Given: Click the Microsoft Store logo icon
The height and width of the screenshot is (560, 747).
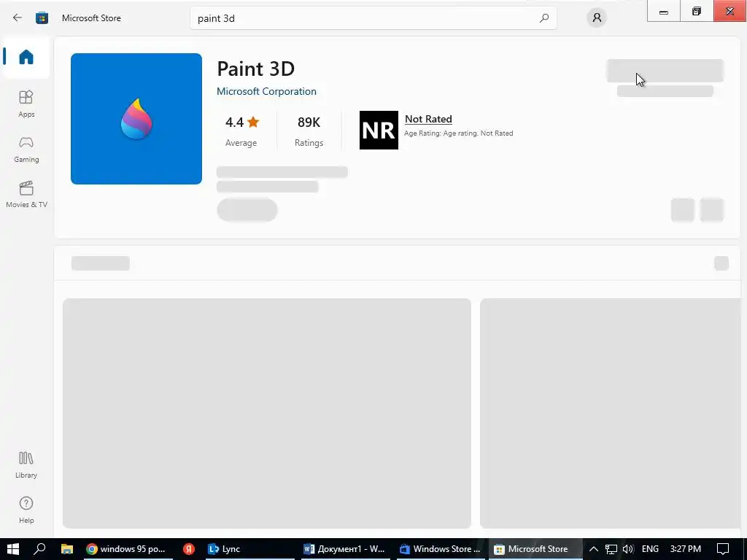Looking at the screenshot, I should 42,18.
